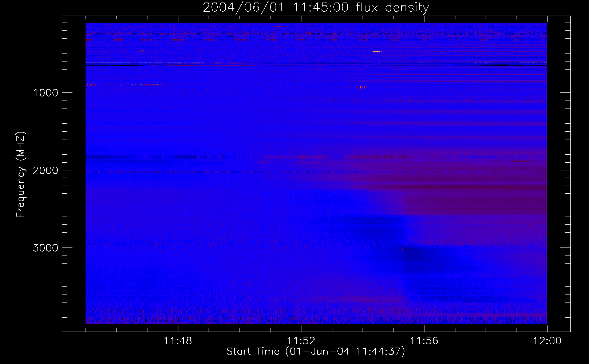Click the plot title '2004/06/01 11:45:00 flux density'

[316, 7]
